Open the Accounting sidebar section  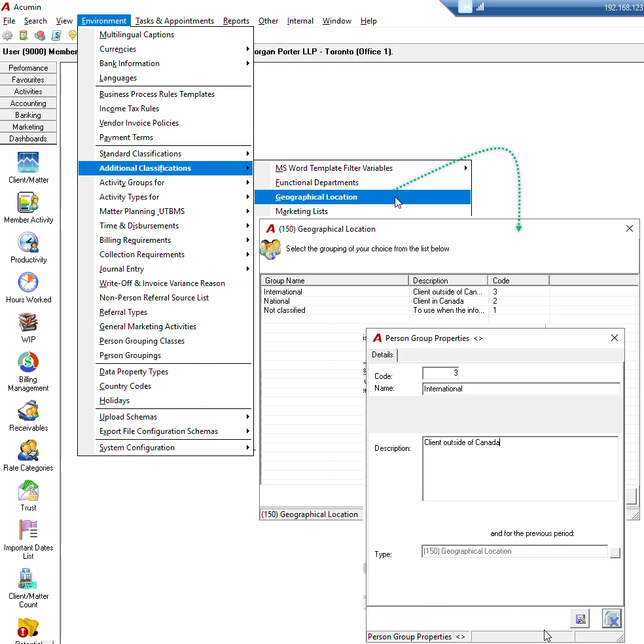28,103
